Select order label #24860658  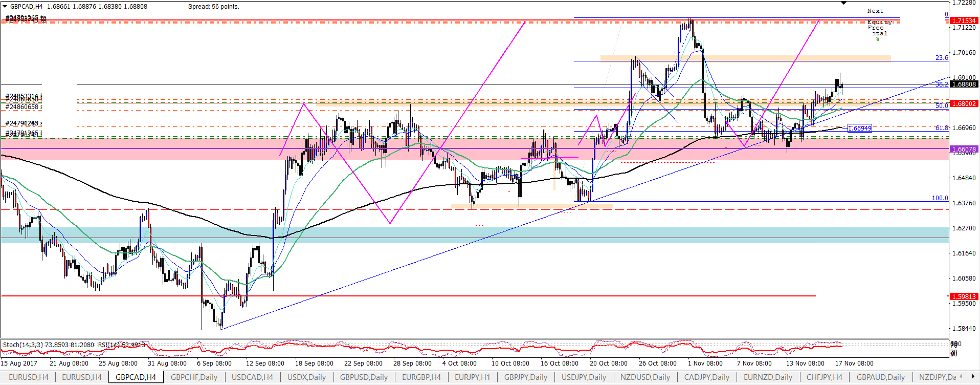(23, 106)
